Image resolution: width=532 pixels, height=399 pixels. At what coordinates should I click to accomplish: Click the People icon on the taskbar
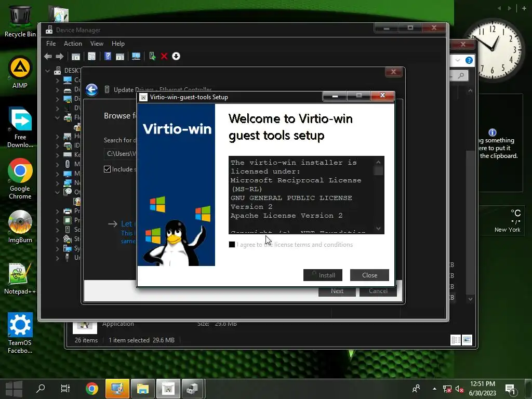pyautogui.click(x=416, y=389)
